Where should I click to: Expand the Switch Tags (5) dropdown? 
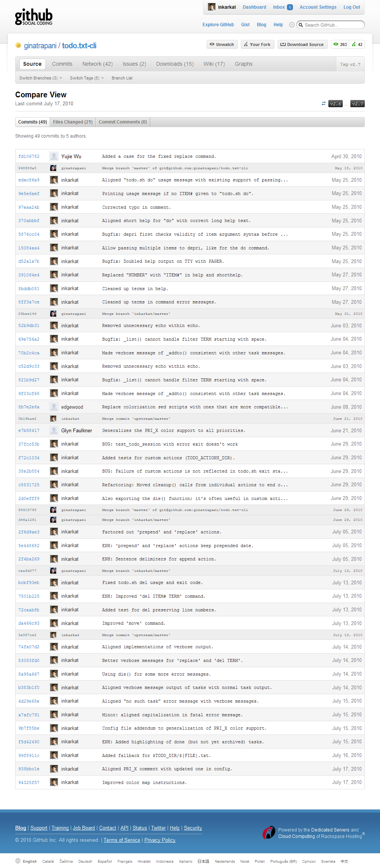click(x=87, y=78)
